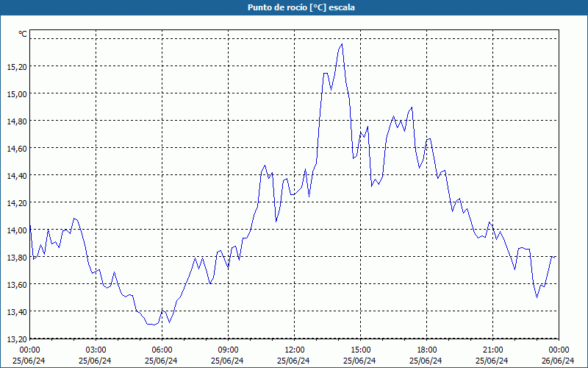Viewport: 588px width, 368px height.
Task: Click the 21:00 time label
Action: coord(492,350)
